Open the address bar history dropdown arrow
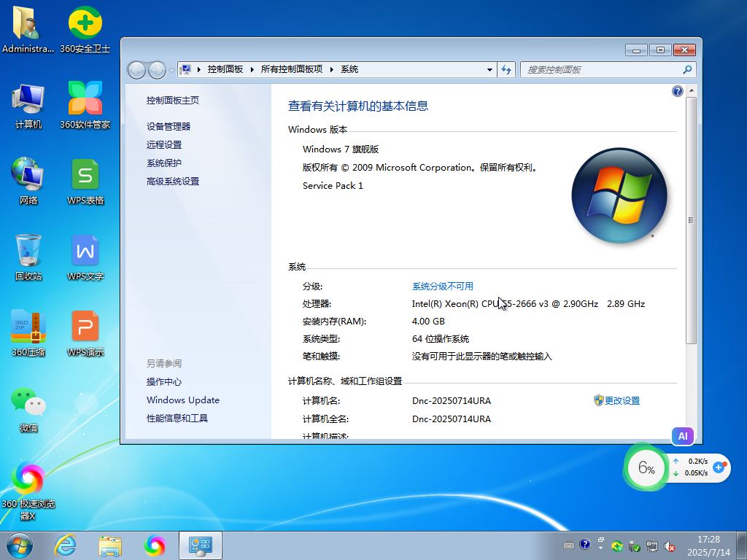 tap(489, 69)
